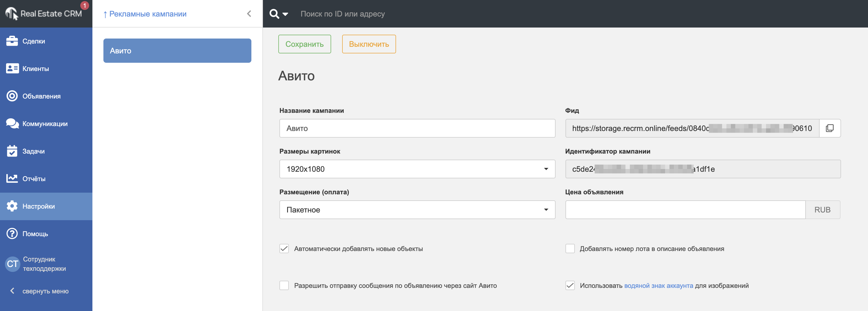Enable Добавлять номер лота в описание checkbox

click(570, 249)
